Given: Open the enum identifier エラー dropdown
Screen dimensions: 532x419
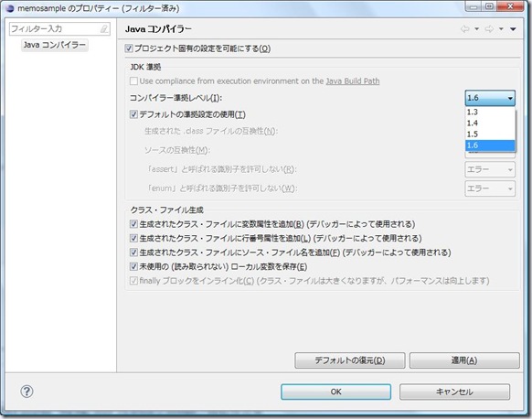Looking at the screenshot, I should click(490, 188).
